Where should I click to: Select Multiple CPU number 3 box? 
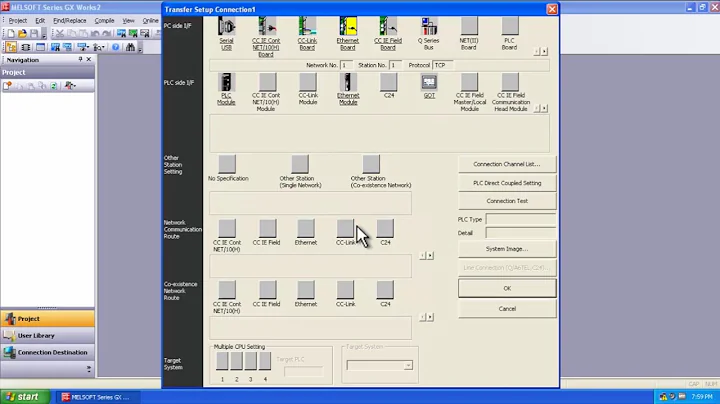(x=251, y=361)
